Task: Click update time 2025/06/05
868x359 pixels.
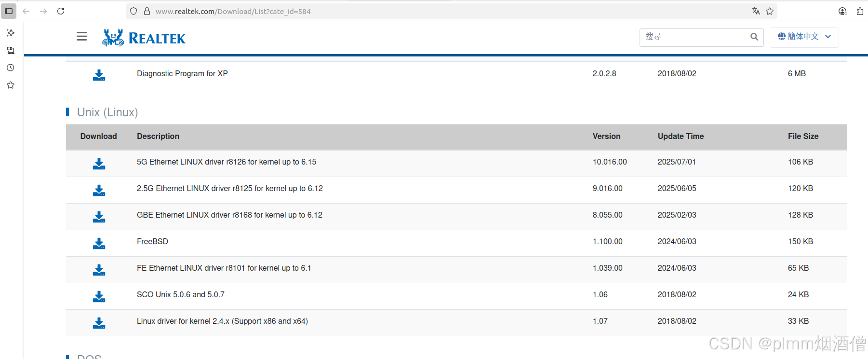Action: 677,189
